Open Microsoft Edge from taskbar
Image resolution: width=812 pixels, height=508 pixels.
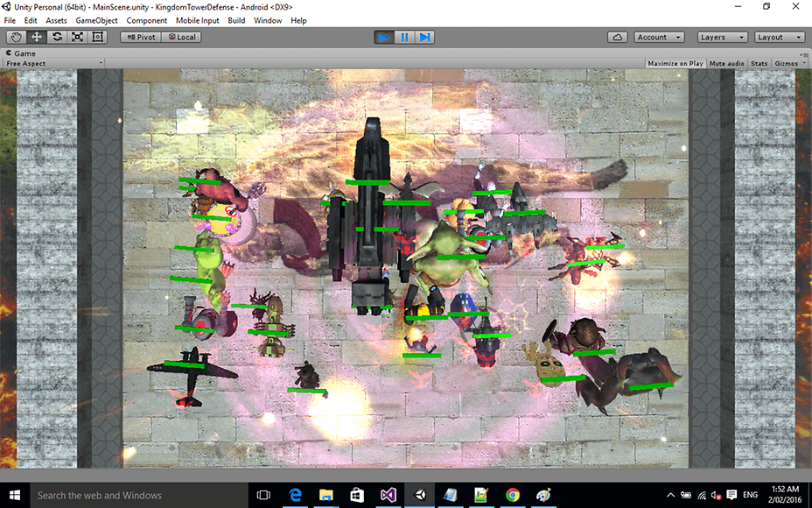(295, 495)
